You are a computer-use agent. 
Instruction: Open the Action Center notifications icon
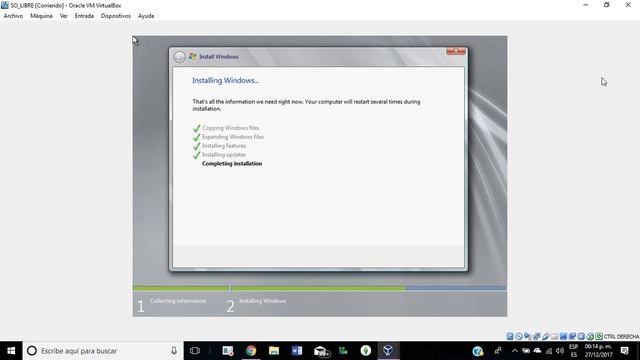(x=624, y=351)
